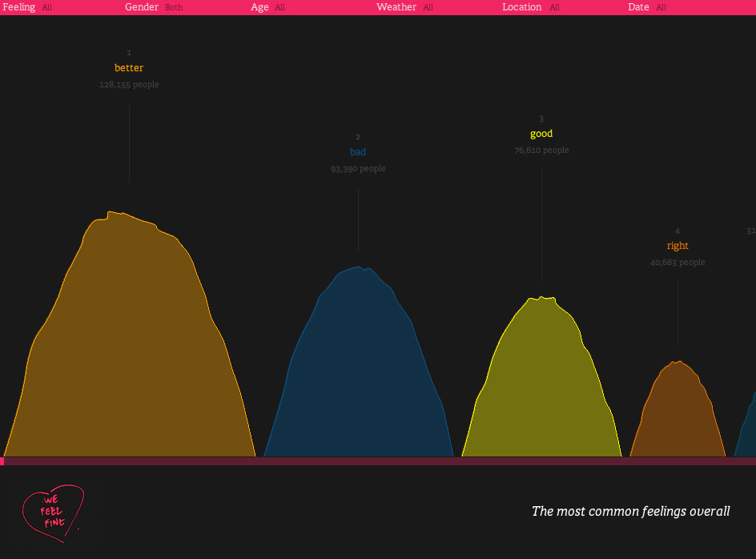The image size is (756, 559).
Task: Click the horizontal scrollbar track
Action: pos(380,461)
